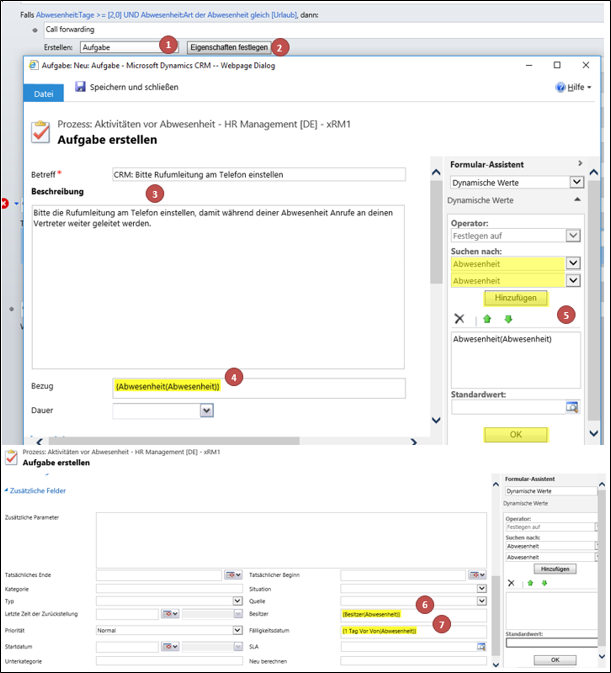Move dynamic value up with green arrow
The height and width of the screenshot is (673, 611).
[488, 318]
